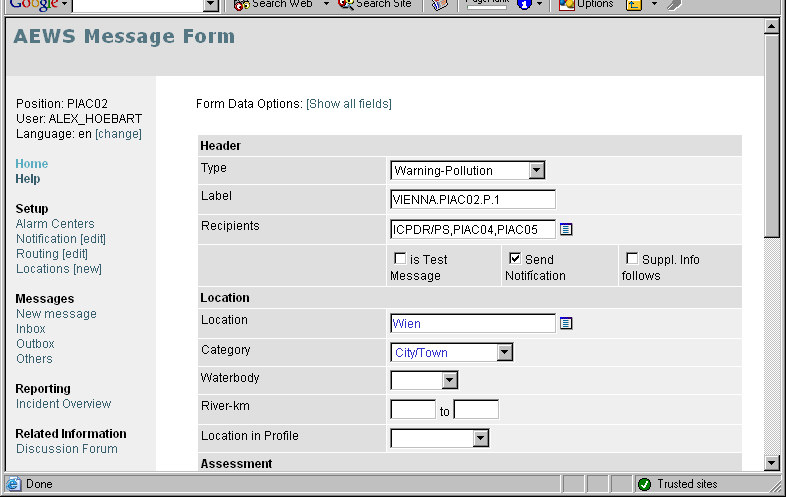Click the Google Search Web button
Screen dimensions: 786x497
point(274,4)
